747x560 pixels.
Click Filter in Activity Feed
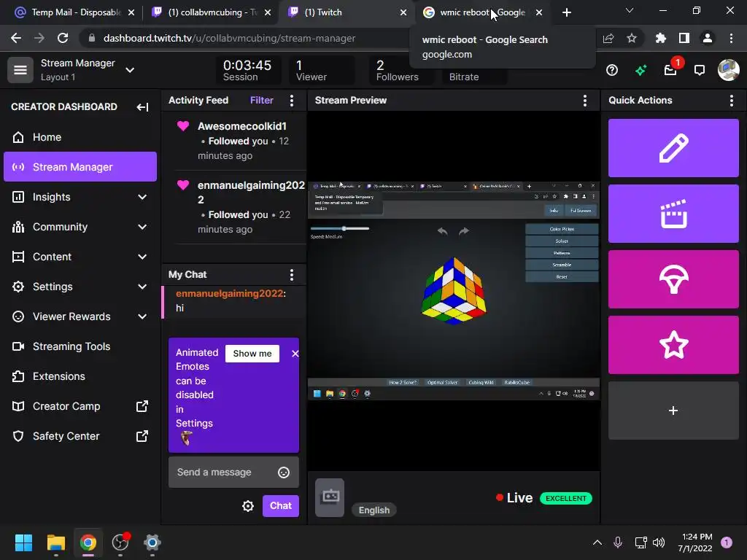[262, 101]
